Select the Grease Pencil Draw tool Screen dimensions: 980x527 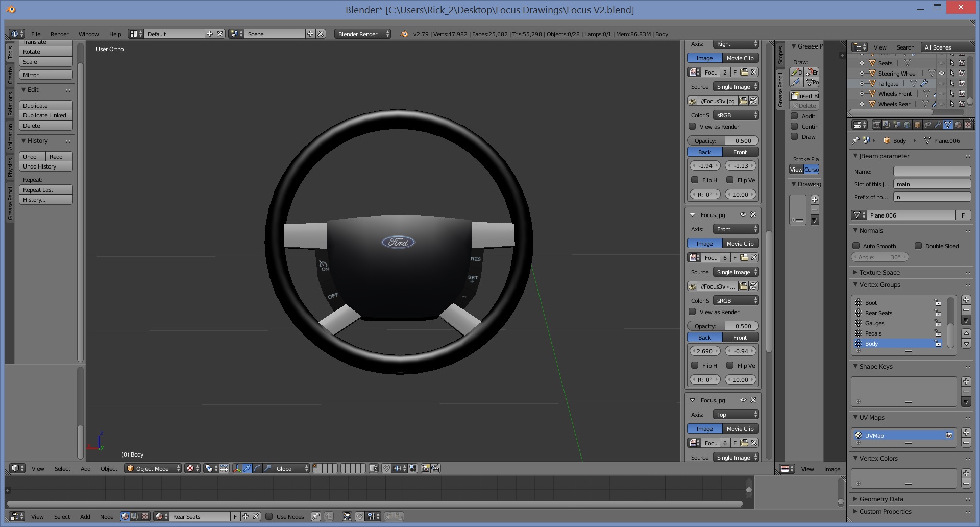797,72
